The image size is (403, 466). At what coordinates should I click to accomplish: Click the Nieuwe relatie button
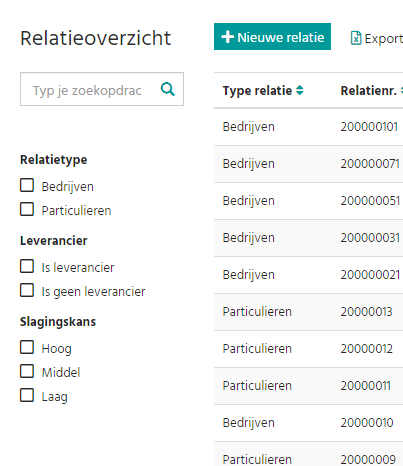coord(272,37)
